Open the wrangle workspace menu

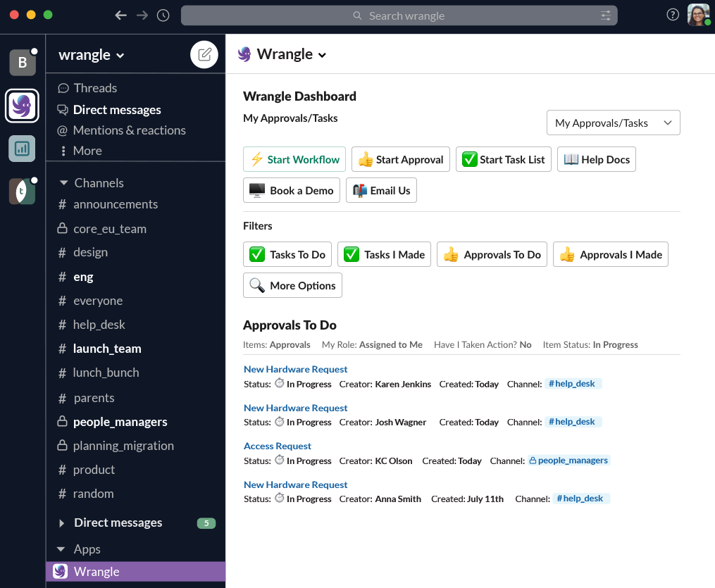pos(91,55)
